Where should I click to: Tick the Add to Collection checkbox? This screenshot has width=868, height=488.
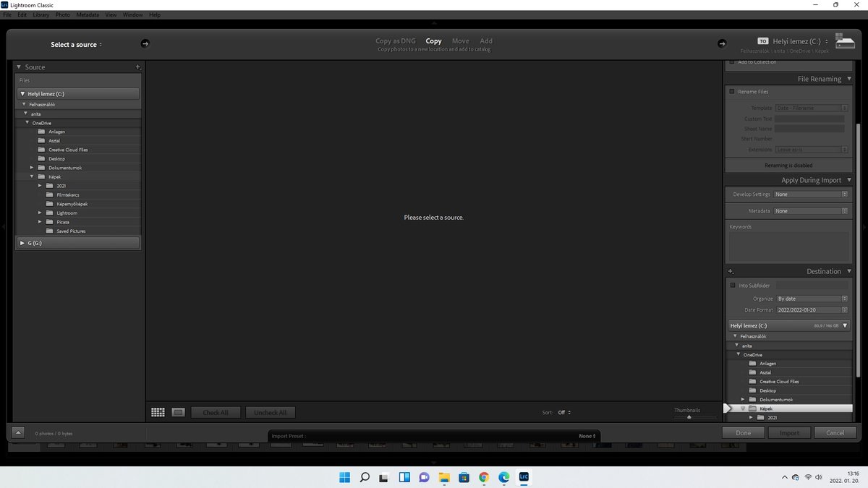pos(732,62)
